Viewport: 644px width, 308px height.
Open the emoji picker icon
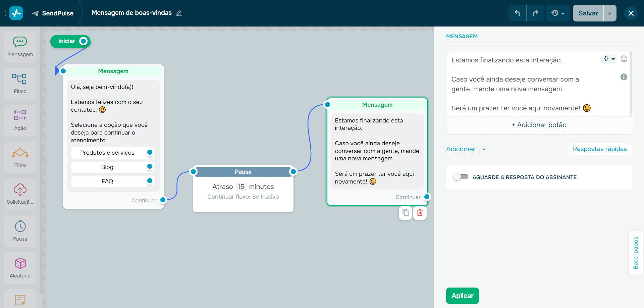(624, 59)
